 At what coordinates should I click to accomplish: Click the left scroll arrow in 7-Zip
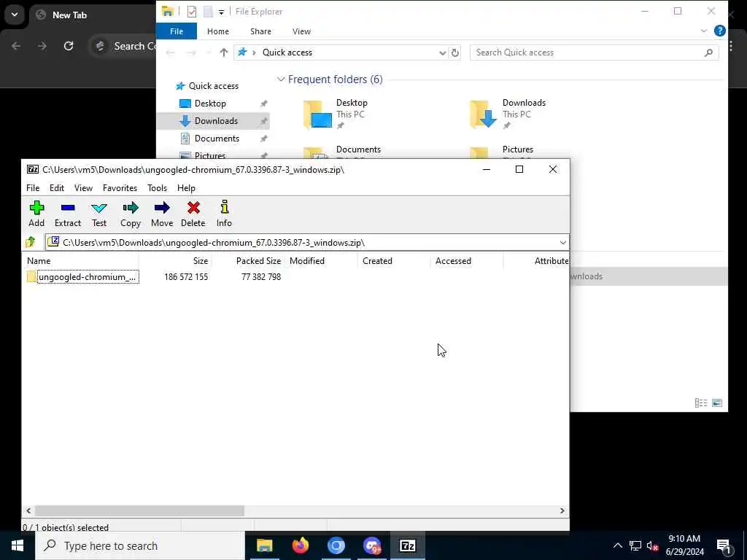pyautogui.click(x=28, y=510)
